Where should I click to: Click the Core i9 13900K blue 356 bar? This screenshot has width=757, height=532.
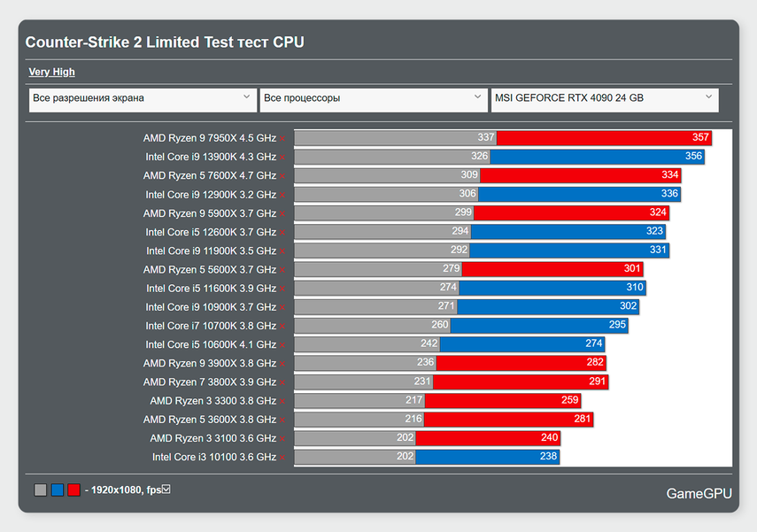pyautogui.click(x=598, y=157)
